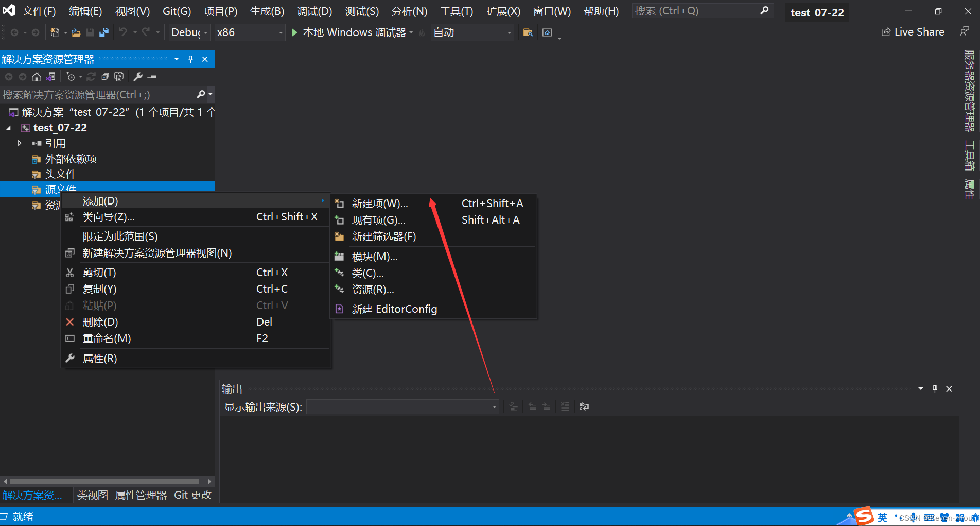Screen dimensions: 980x526
Task: Toggle the auto-hide pin on the Output panel
Action: 935,389
